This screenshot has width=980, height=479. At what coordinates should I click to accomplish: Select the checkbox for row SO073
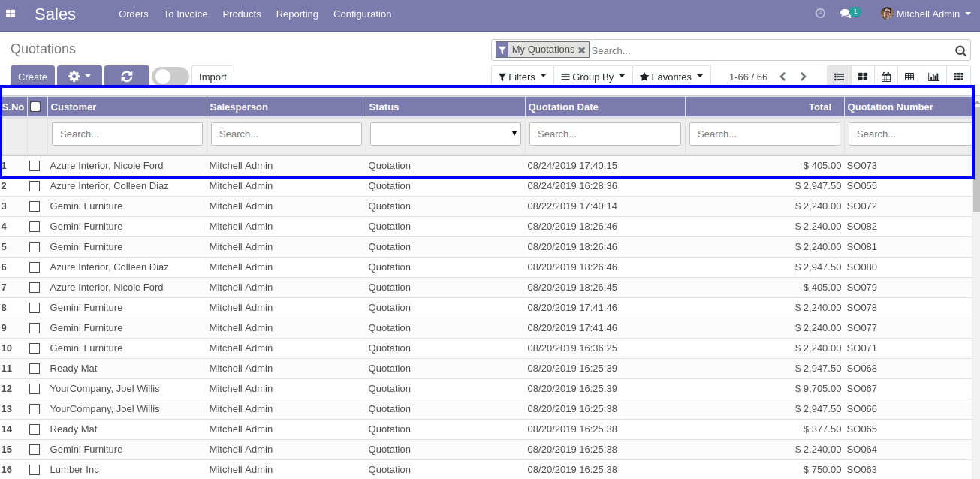pos(35,166)
